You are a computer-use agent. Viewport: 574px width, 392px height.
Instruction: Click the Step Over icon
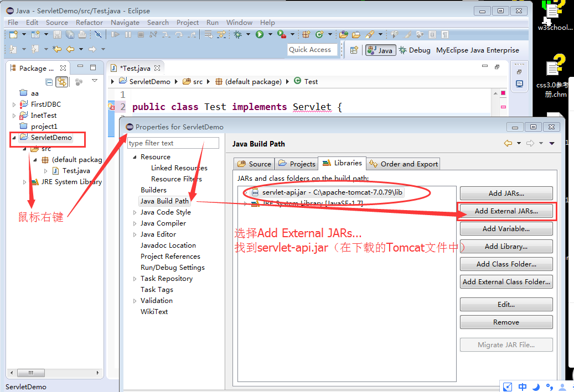click(x=179, y=35)
